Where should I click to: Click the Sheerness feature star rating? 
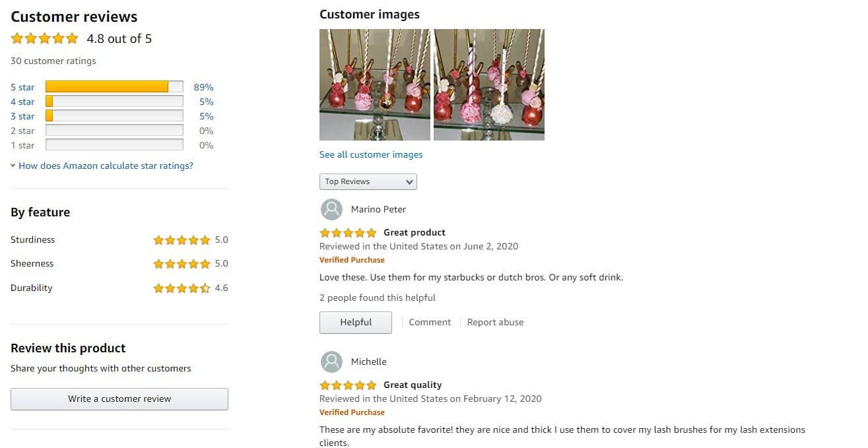[182, 264]
